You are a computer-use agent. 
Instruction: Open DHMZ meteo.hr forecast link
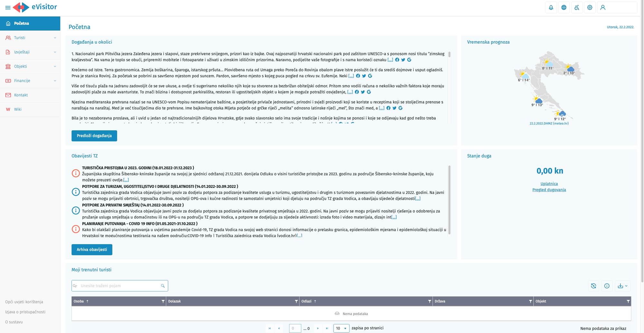point(549,124)
